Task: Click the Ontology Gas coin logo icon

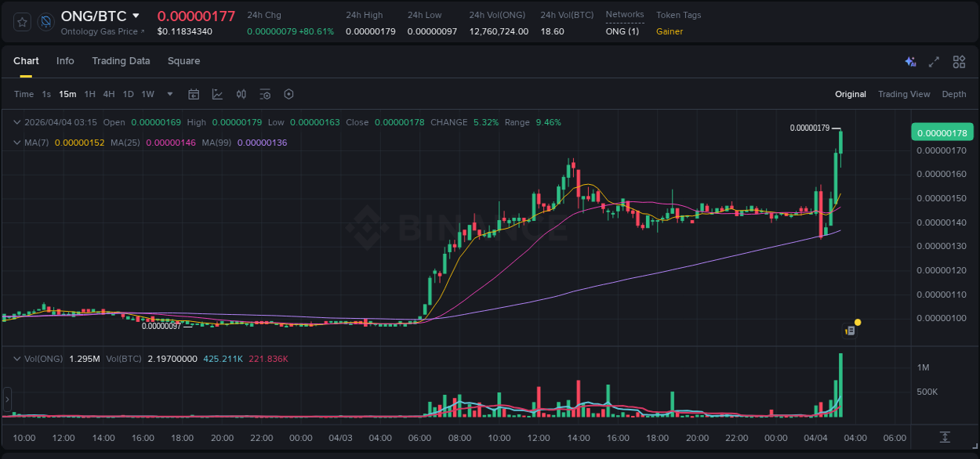Action: [x=45, y=22]
